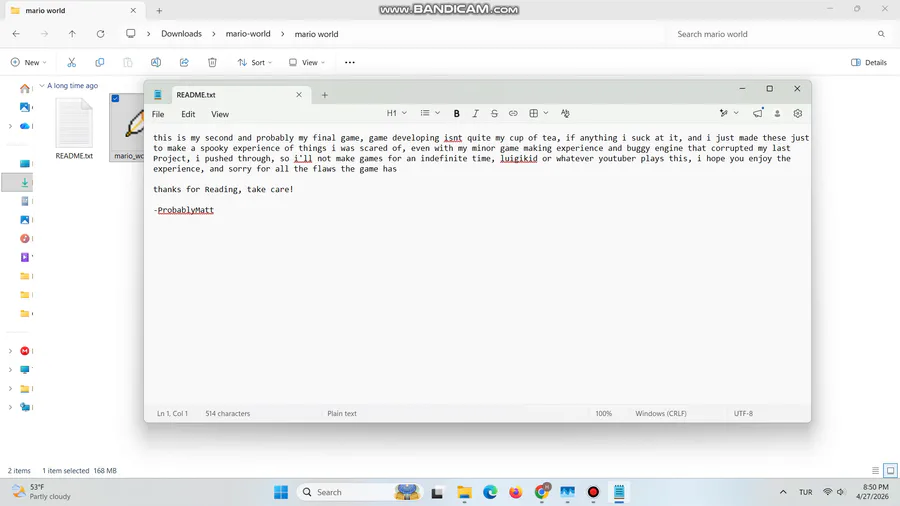Screen dimensions: 900x506
Task: Open the Notepad View menu
Action: tap(220, 114)
